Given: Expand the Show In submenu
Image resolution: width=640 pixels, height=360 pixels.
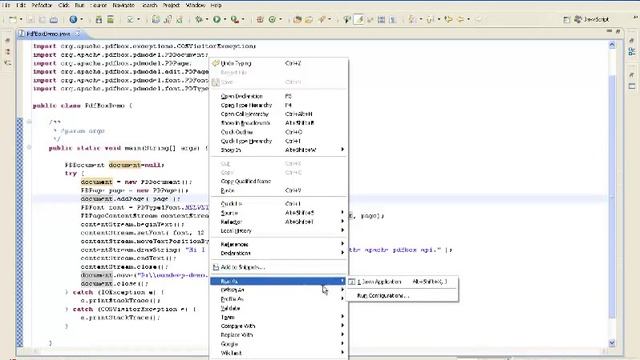Looking at the screenshot, I should [x=279, y=150].
